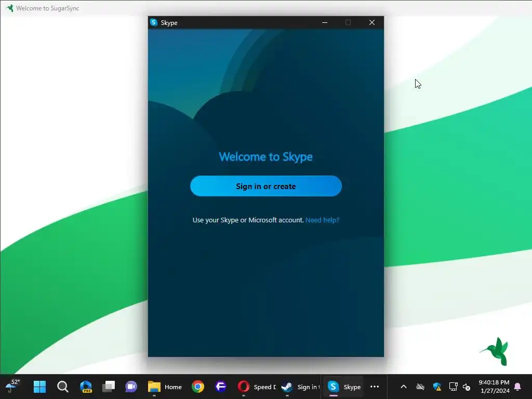Click the Use your Skype or Microsoft account text

click(x=248, y=220)
